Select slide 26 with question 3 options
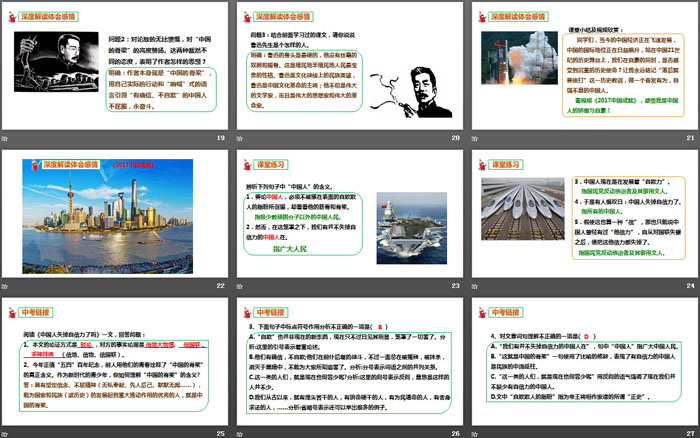The height and width of the screenshot is (438, 700). point(350,361)
